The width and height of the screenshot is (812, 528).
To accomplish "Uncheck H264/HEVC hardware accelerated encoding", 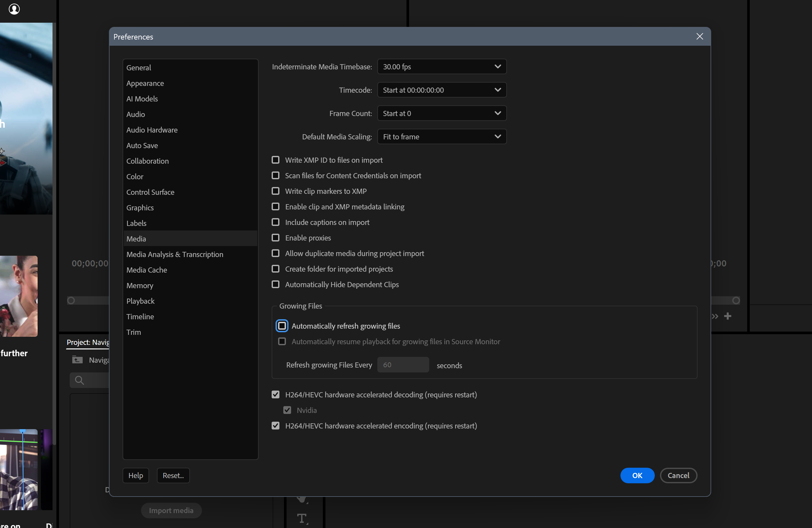I will coord(275,426).
